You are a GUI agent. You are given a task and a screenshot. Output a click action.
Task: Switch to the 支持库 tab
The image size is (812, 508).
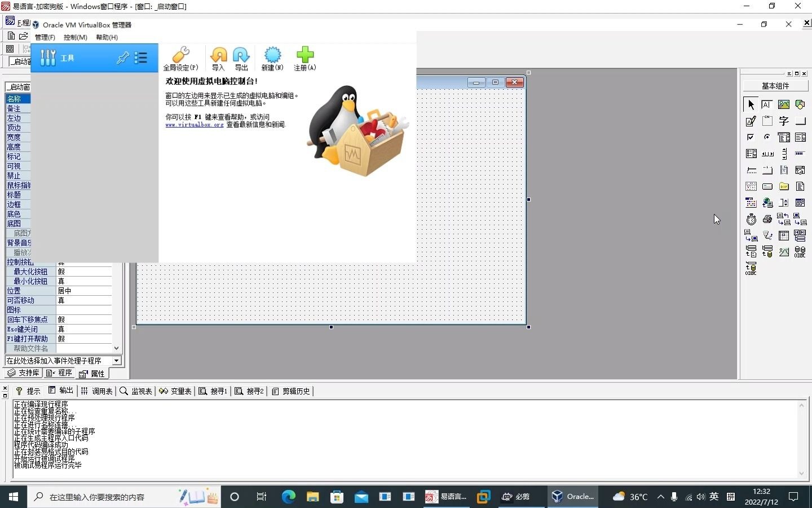tap(23, 373)
